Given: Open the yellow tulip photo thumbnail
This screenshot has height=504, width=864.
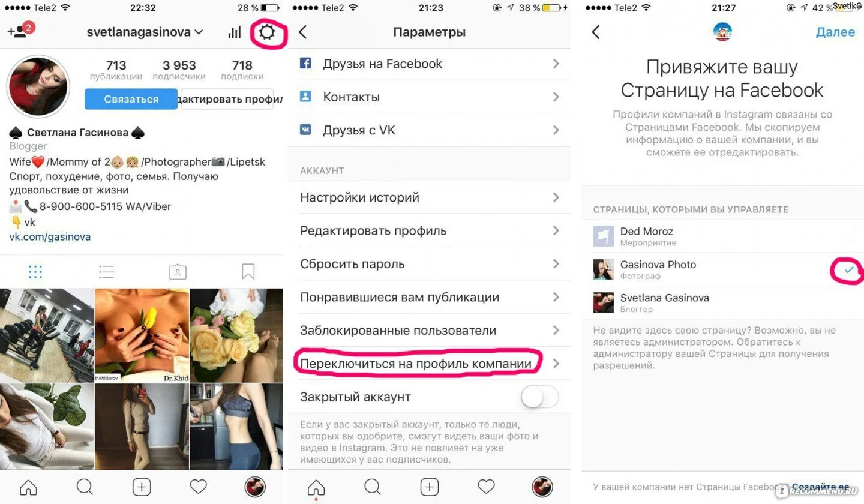Looking at the screenshot, I should coord(142,336).
